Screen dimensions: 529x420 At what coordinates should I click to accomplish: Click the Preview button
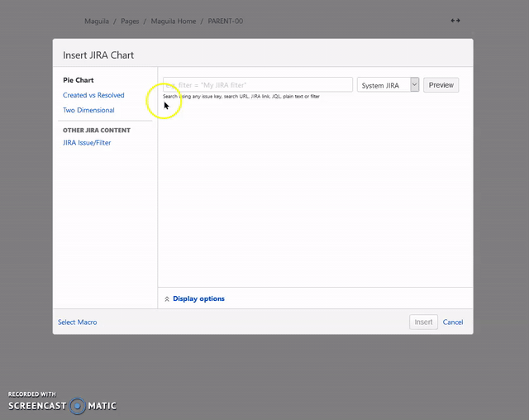click(441, 85)
